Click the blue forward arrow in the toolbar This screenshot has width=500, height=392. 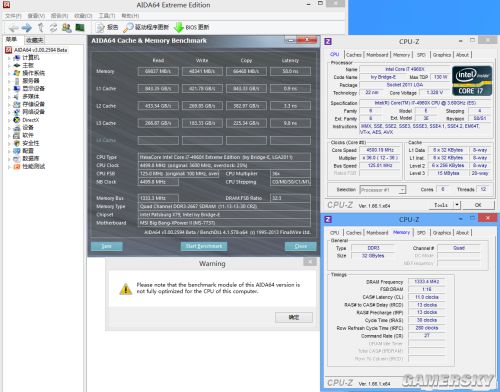click(27, 28)
